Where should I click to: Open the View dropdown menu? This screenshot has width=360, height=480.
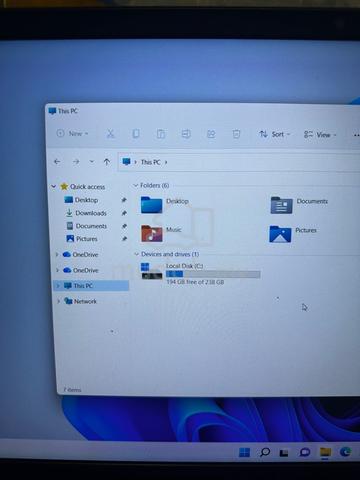click(320, 135)
